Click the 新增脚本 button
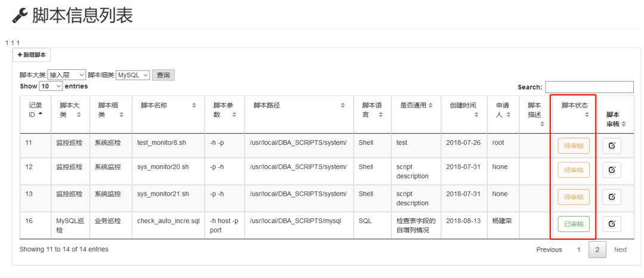Screen dimensions: 644x278 [32, 55]
